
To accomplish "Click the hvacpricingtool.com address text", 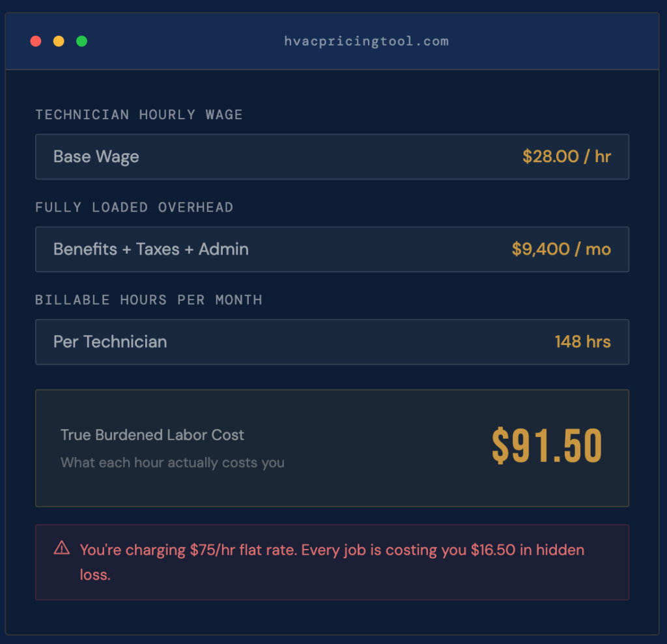I will point(366,42).
